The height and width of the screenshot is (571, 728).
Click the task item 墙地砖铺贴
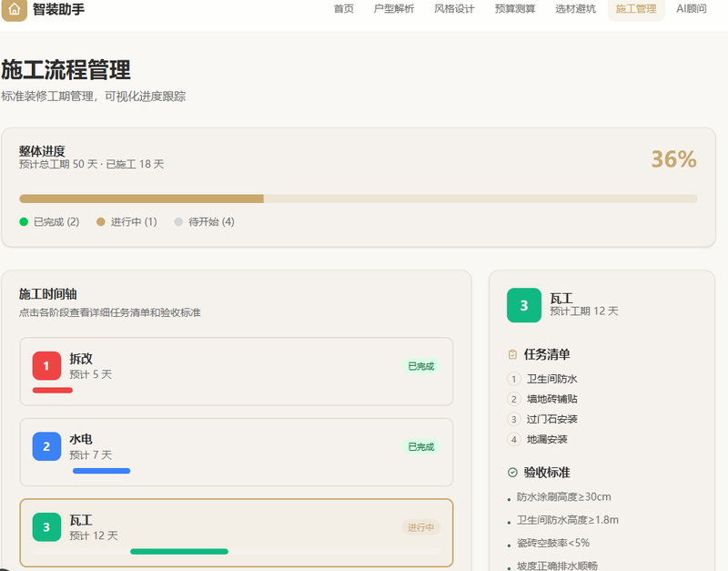(x=551, y=399)
